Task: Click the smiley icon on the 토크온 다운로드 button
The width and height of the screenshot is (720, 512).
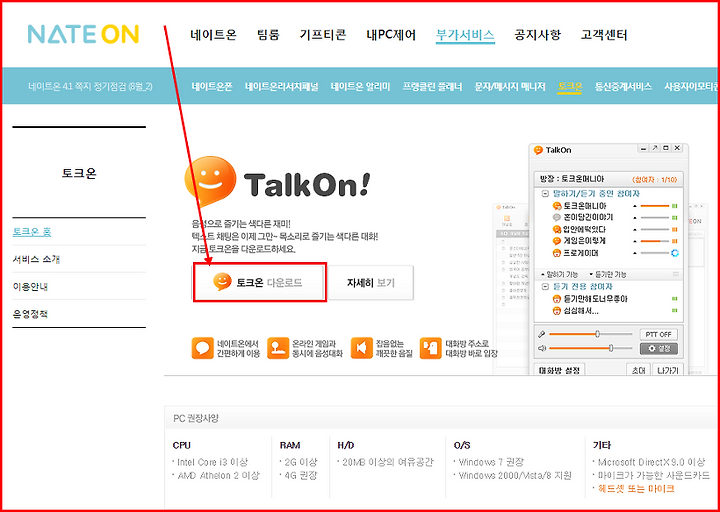Action: click(222, 282)
